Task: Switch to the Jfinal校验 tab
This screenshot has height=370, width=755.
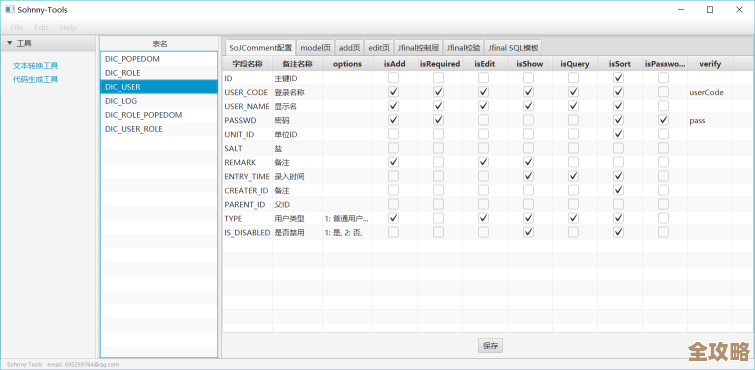Action: coord(463,48)
